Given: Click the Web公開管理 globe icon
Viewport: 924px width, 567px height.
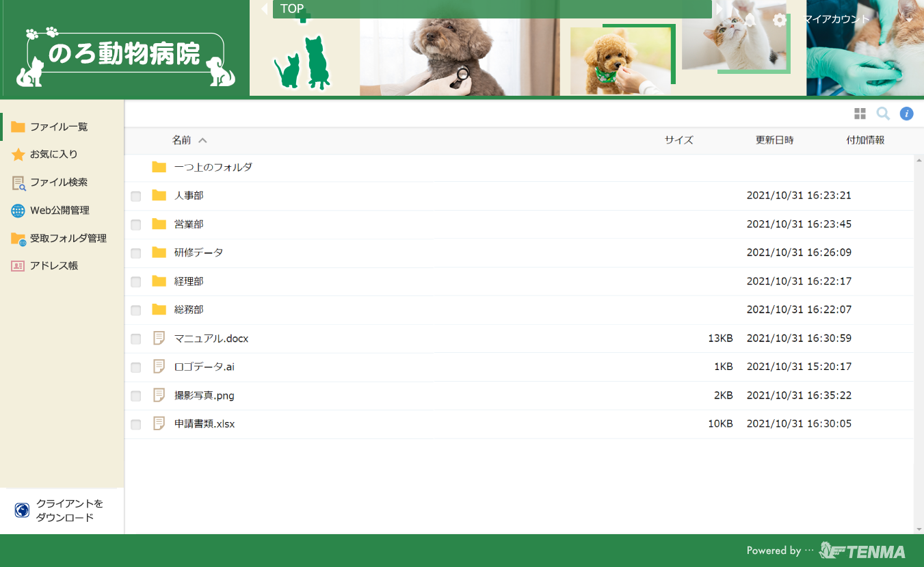Looking at the screenshot, I should tap(18, 211).
